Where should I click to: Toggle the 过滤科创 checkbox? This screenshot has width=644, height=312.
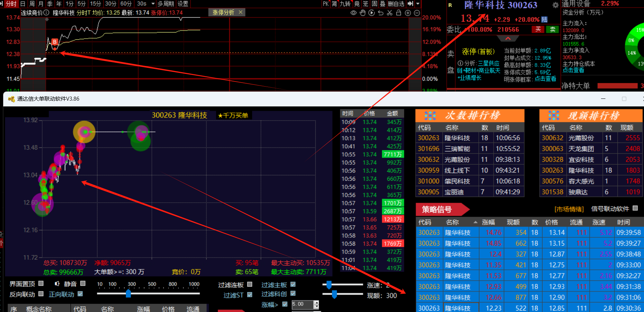[x=293, y=294]
